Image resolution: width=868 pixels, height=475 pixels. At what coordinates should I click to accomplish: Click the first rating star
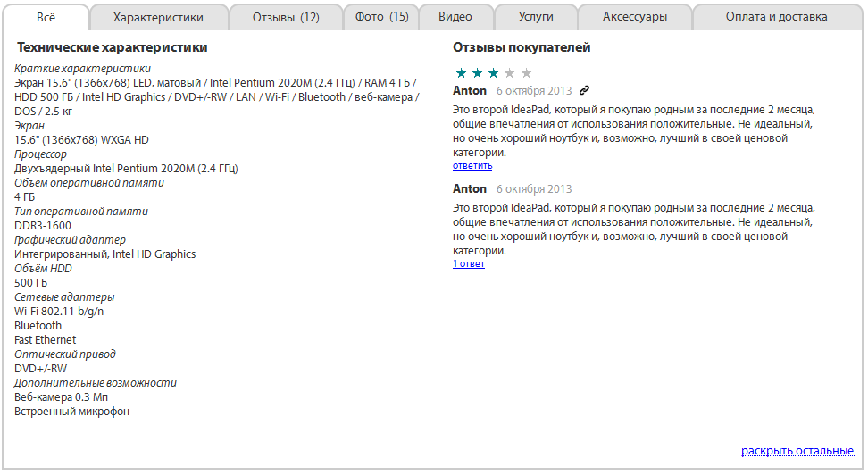[x=461, y=73]
